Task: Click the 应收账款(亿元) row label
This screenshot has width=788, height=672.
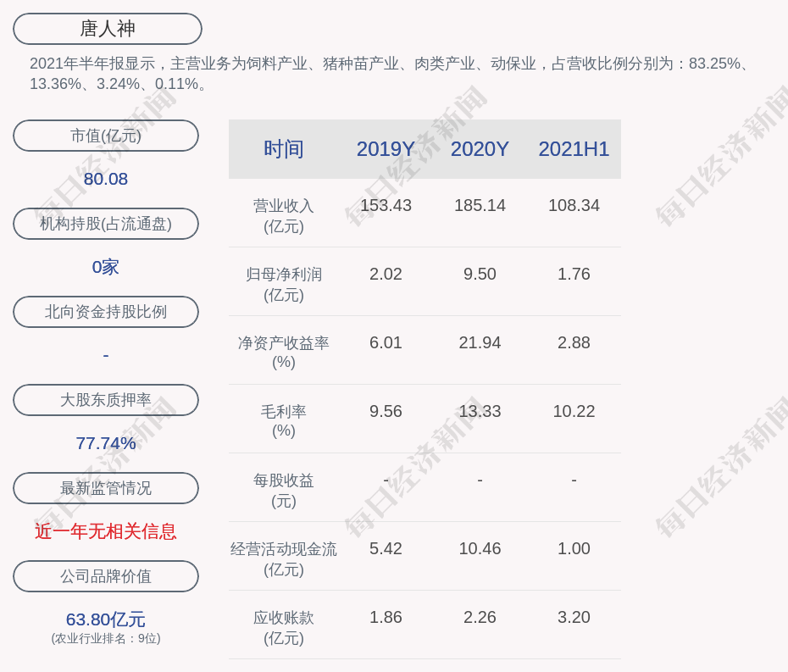Action: (x=284, y=628)
